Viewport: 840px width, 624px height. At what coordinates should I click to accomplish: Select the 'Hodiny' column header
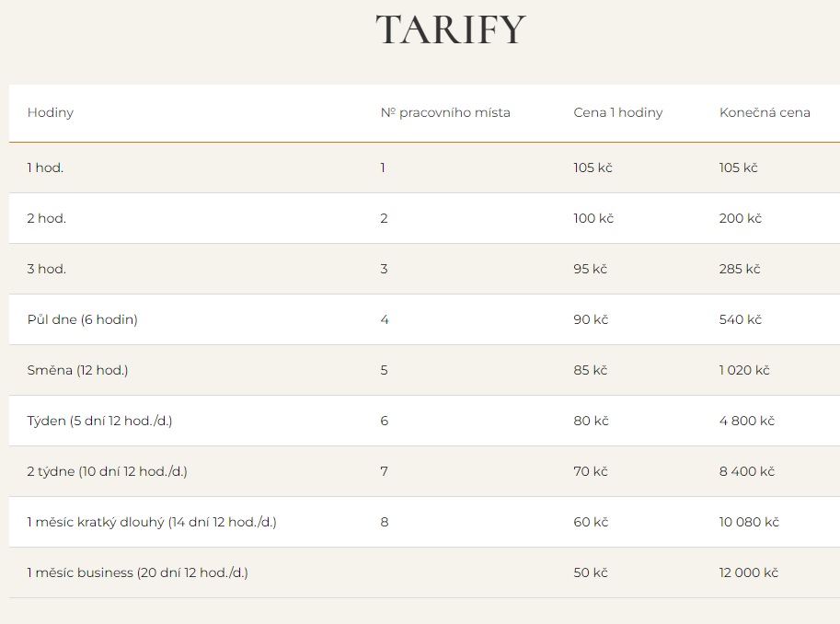[x=51, y=112]
